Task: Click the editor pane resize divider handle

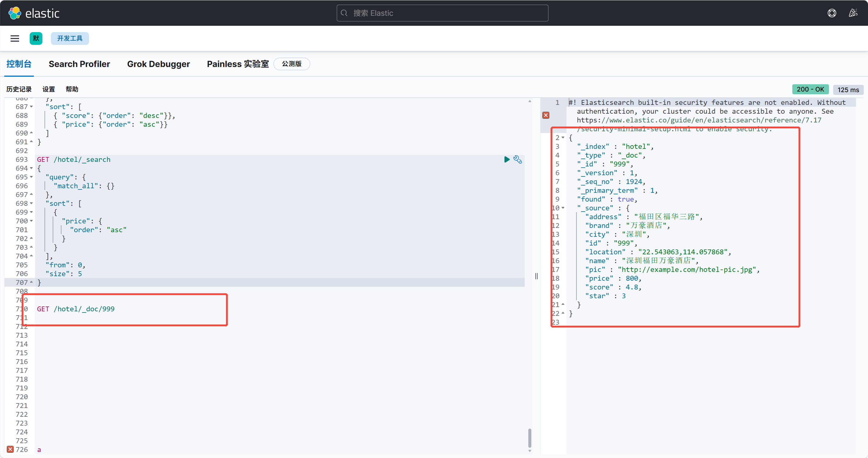Action: pos(536,276)
